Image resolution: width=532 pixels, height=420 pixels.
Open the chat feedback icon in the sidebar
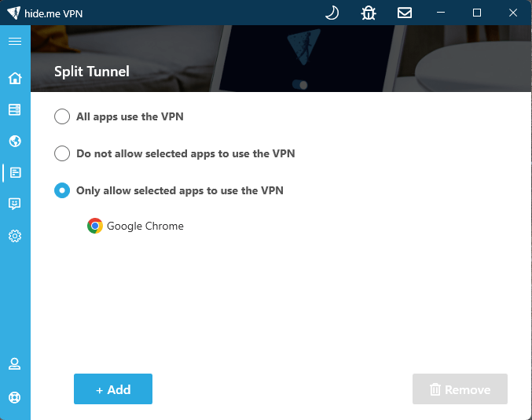[x=15, y=204]
